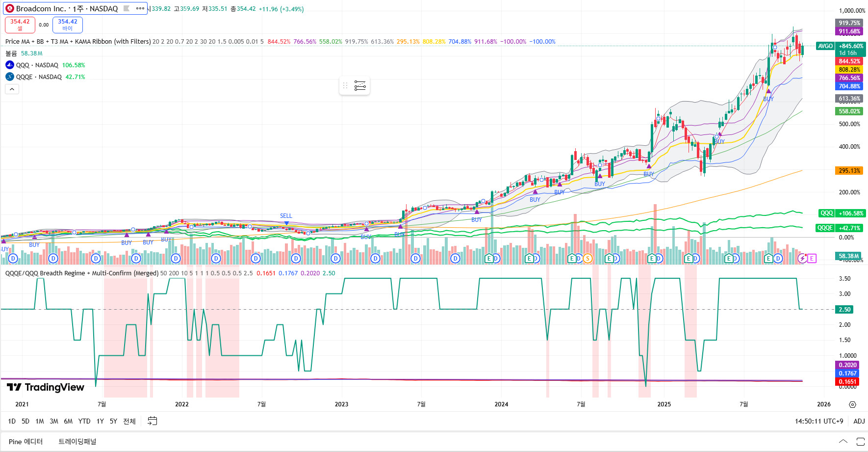Click the red 셀 sell button
The image size is (868, 452).
[20, 25]
